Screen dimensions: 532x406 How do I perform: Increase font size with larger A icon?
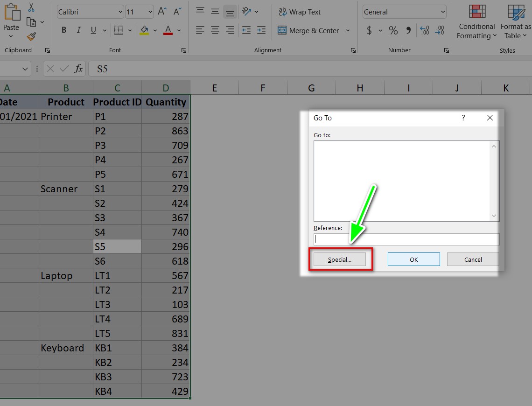click(x=162, y=12)
